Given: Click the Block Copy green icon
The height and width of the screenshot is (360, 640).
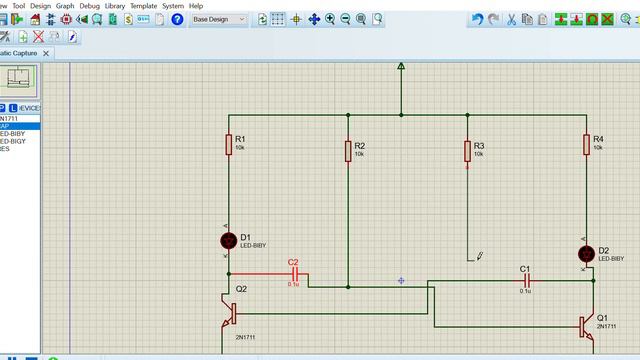Looking at the screenshot, I should coord(561,19).
